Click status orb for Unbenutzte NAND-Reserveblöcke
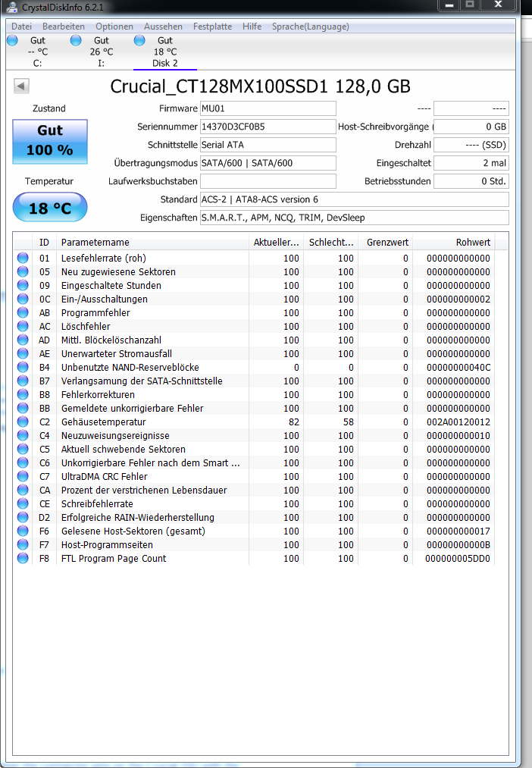This screenshot has width=532, height=768. [23, 368]
